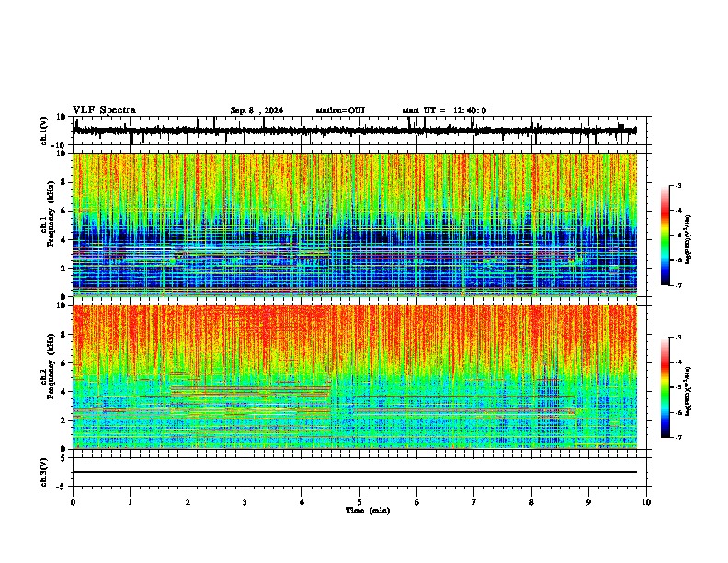Click the 'VLF Spectra' plot title
The height and width of the screenshot is (563, 728).
click(104, 110)
